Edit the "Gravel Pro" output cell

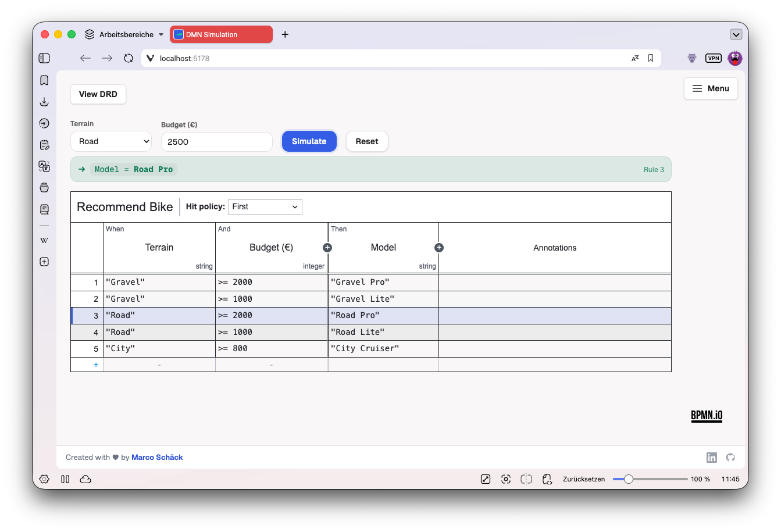point(383,282)
